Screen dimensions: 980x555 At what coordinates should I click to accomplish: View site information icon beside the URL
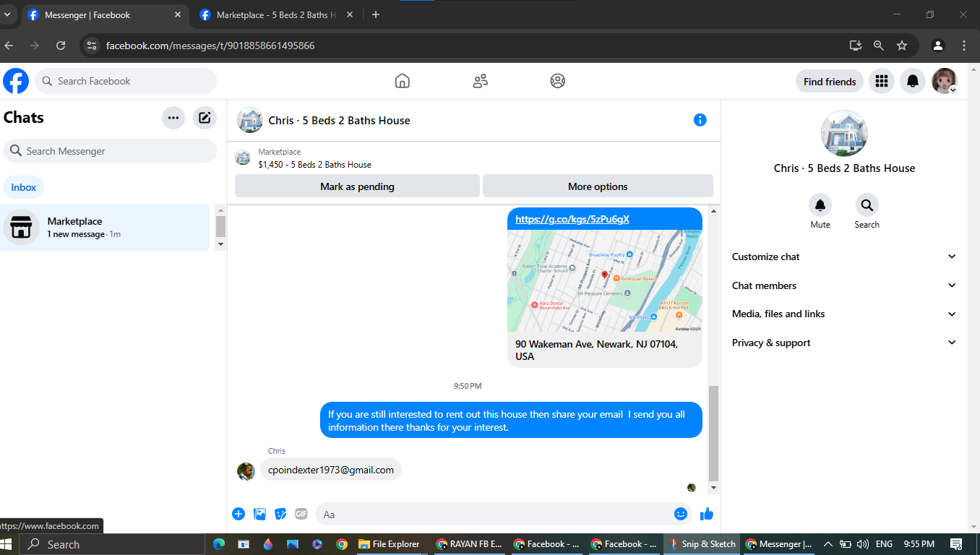pos(91,46)
